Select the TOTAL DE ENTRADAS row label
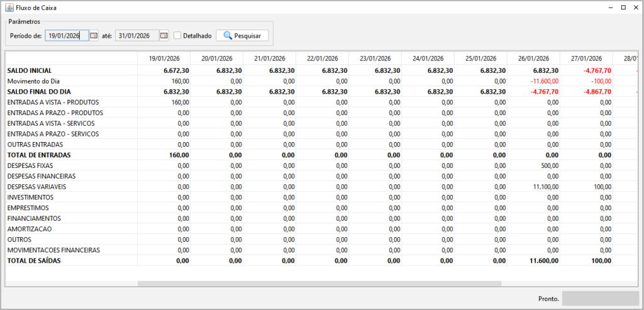 pos(39,155)
